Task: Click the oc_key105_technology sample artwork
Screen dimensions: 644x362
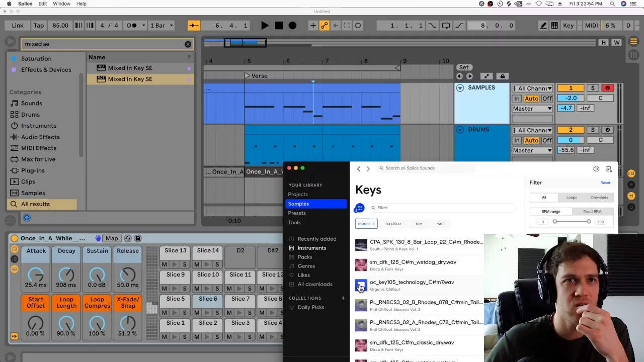Action: [x=361, y=285]
